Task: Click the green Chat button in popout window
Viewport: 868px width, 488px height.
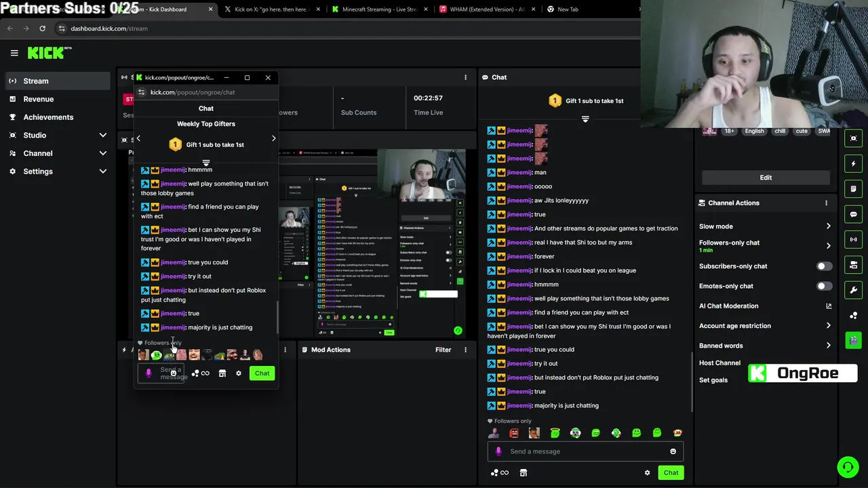Action: click(x=262, y=373)
